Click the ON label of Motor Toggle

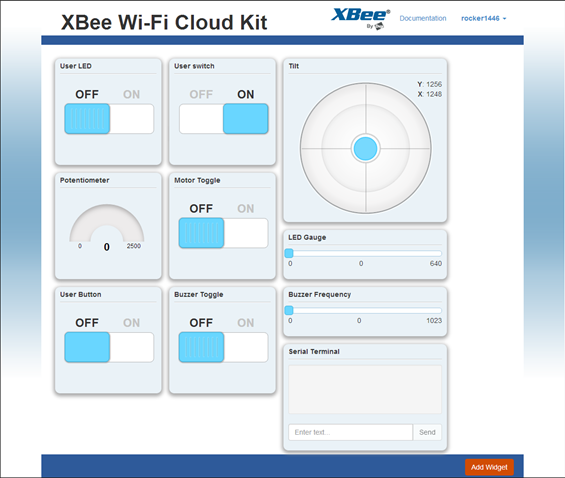pos(246,209)
